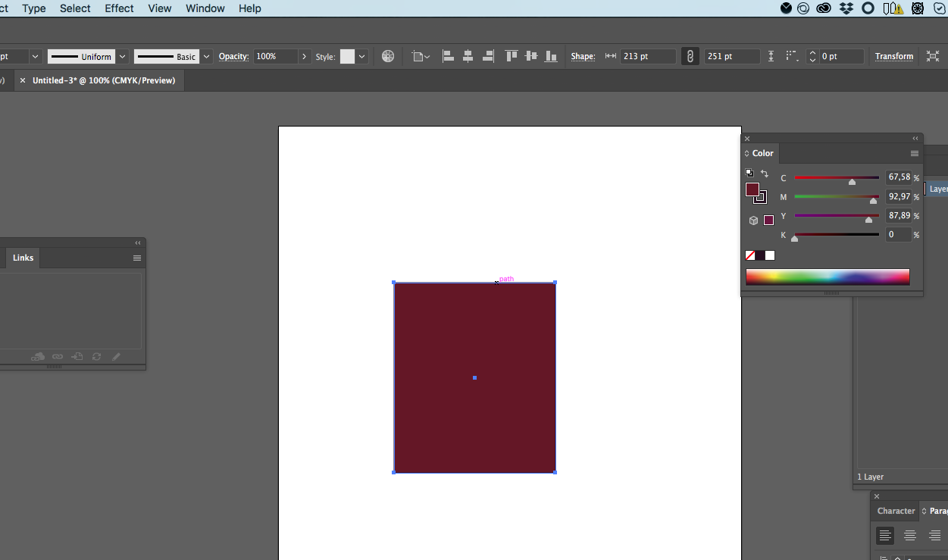Viewport: 948px width, 560px height.
Task: Click the Recolor Artwork color wheel icon
Action: [388, 56]
